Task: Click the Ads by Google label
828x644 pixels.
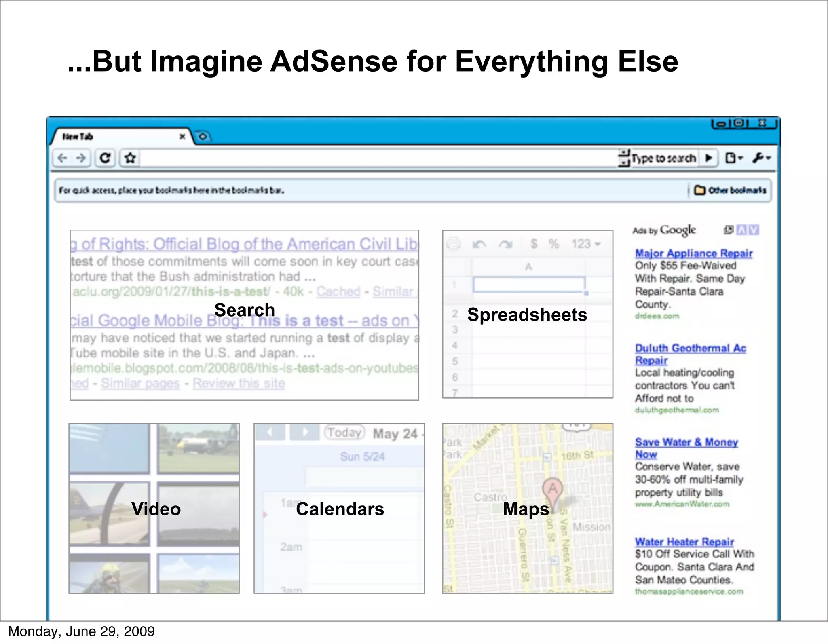Action: 664,230
